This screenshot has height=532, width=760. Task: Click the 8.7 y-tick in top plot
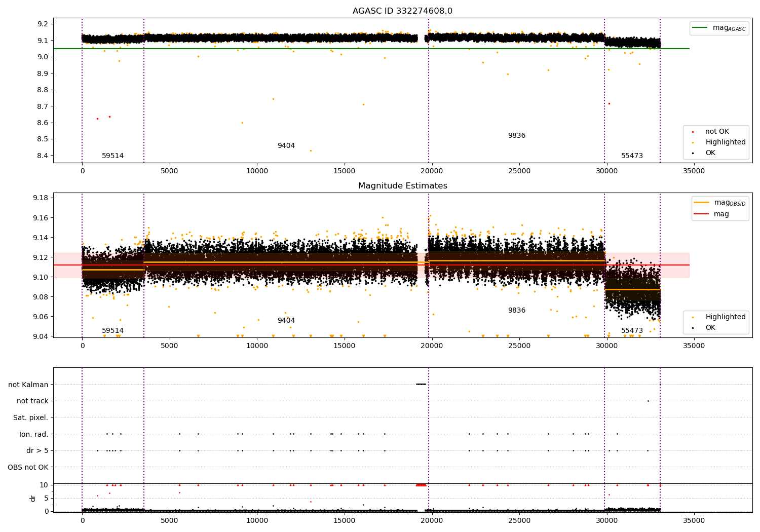click(43, 106)
